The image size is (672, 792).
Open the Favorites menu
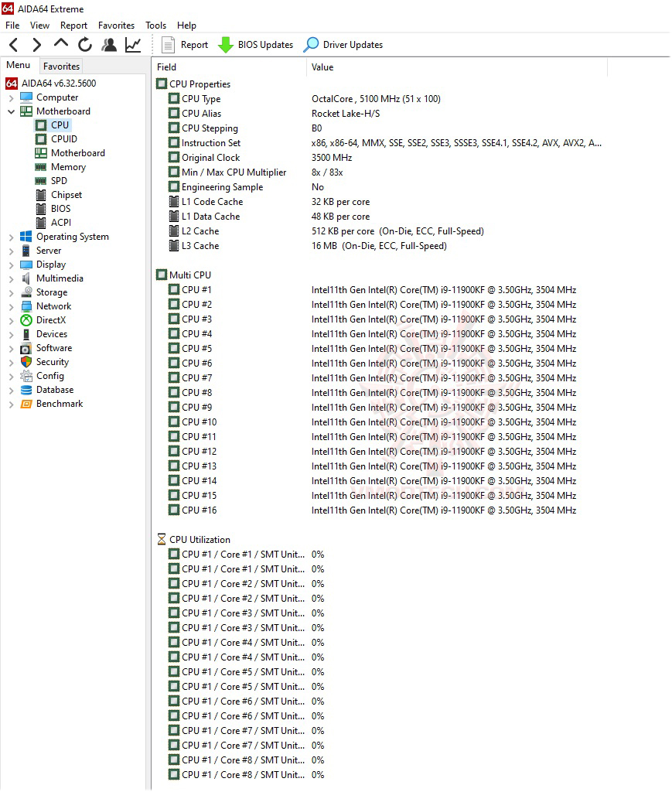(x=116, y=26)
